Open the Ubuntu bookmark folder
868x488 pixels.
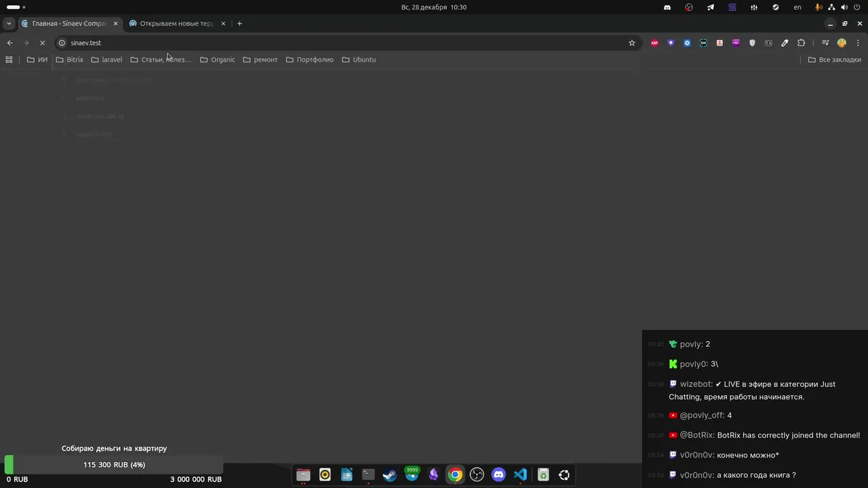pyautogui.click(x=359, y=60)
